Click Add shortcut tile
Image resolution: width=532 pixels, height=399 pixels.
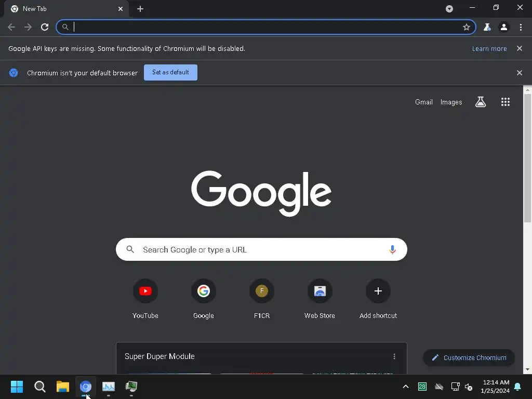(378, 299)
